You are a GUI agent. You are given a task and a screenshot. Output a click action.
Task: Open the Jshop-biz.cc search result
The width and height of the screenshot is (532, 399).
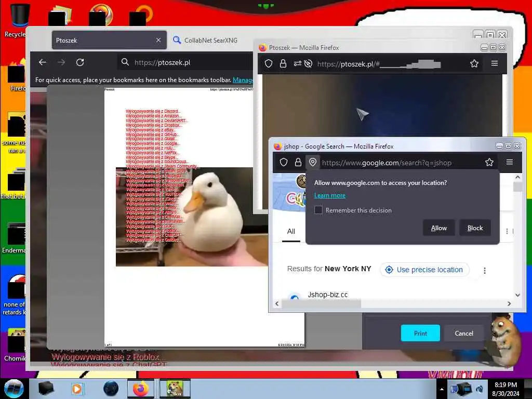coord(328,295)
